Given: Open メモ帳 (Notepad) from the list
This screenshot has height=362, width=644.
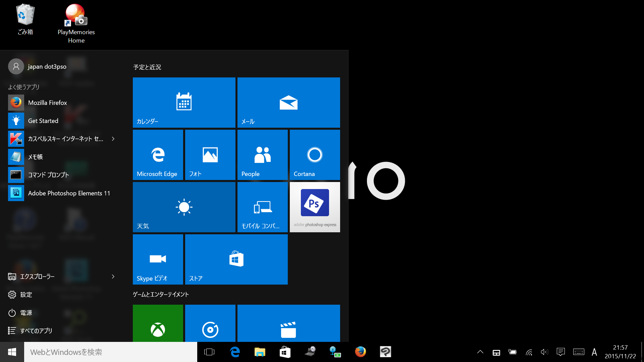Looking at the screenshot, I should click(63, 157).
